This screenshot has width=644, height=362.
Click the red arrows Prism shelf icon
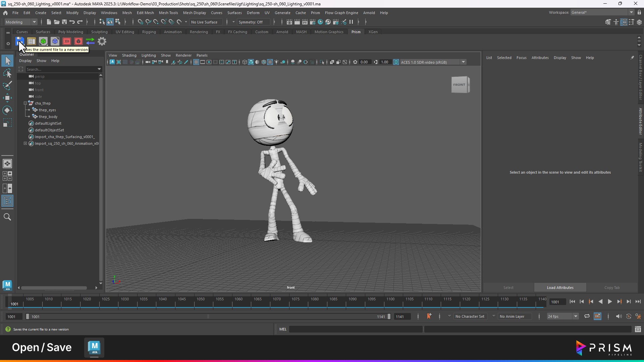click(67, 41)
